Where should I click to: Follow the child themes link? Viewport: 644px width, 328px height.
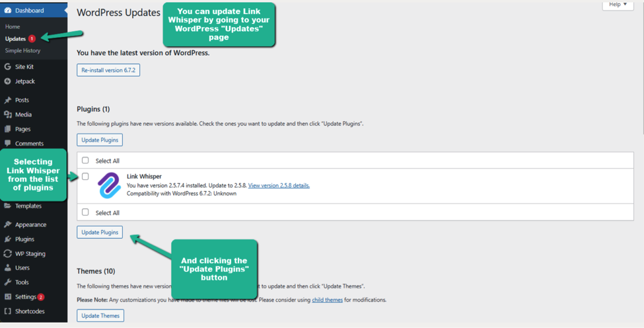(328, 300)
